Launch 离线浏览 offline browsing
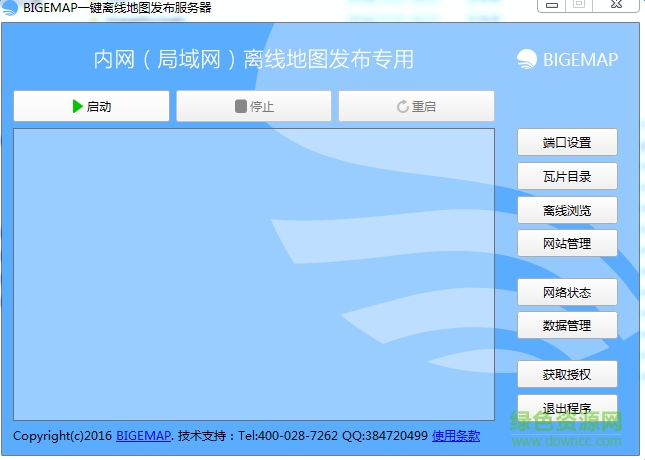 (x=567, y=210)
